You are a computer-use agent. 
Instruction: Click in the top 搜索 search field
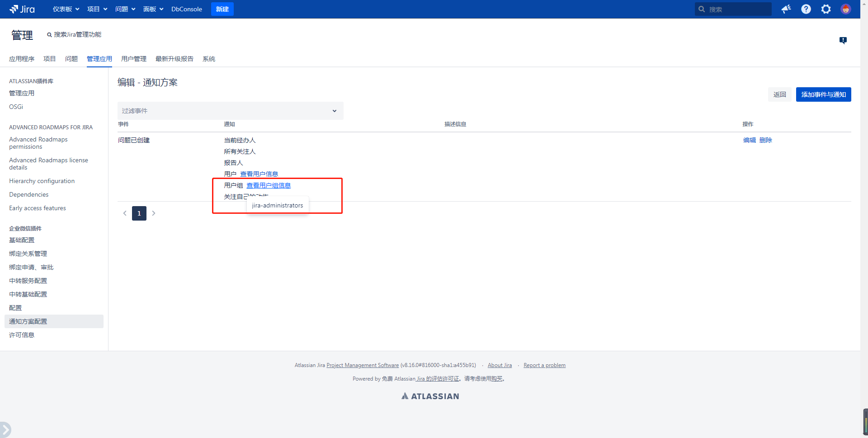tap(737, 9)
